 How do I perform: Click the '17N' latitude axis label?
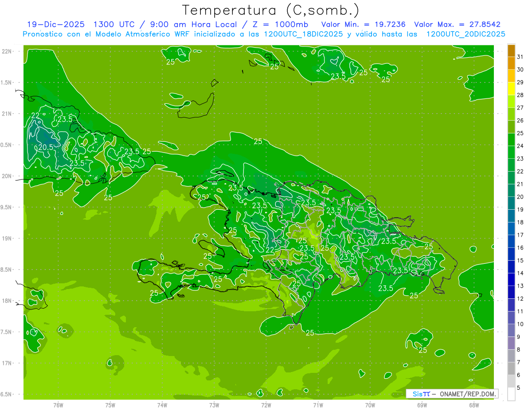click(7, 363)
